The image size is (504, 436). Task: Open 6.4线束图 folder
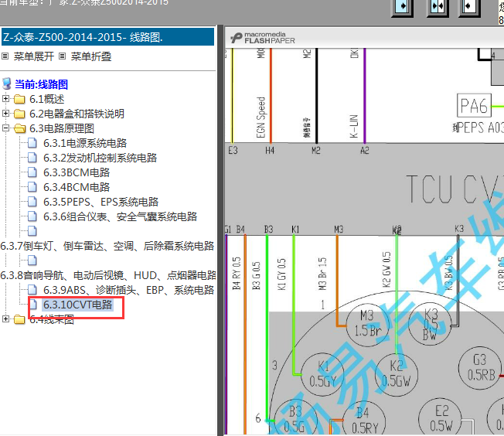point(52,319)
